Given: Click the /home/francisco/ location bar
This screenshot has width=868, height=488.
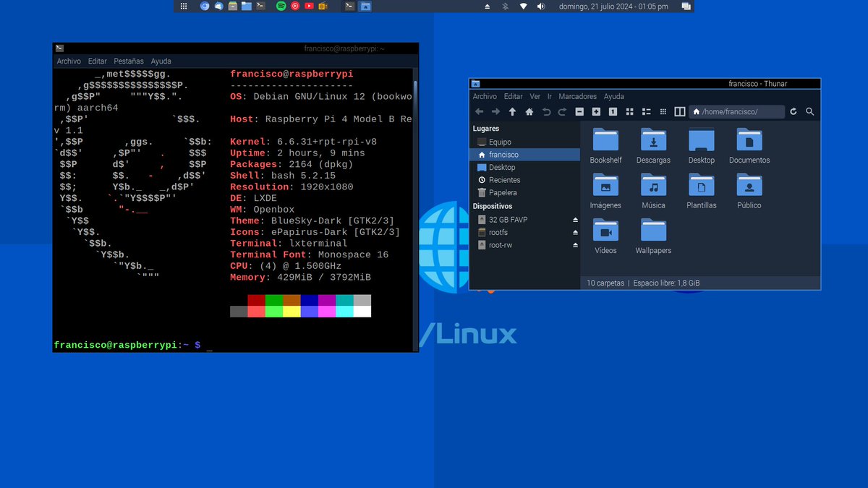Looking at the screenshot, I should coord(737,112).
